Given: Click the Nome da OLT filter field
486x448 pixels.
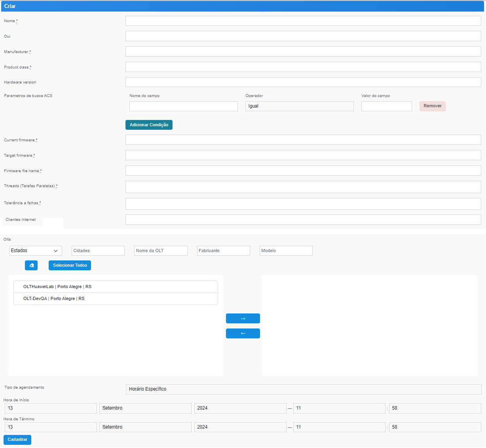Looking at the screenshot, I should click(161, 251).
